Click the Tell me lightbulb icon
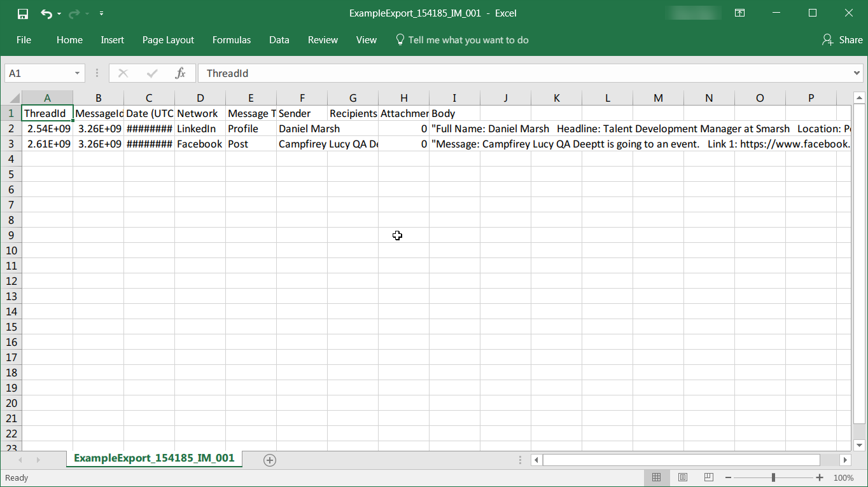 [x=400, y=39]
